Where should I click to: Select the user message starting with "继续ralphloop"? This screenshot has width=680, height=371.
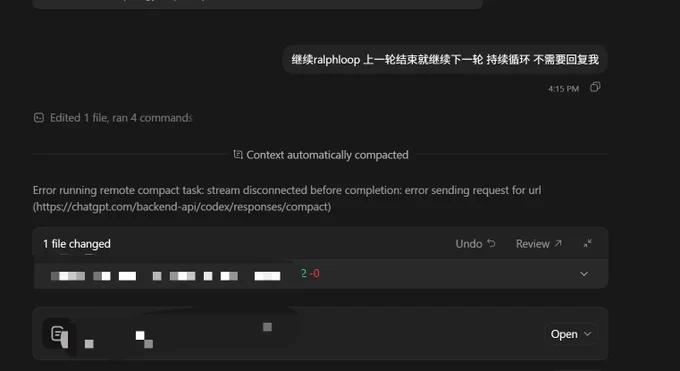click(x=445, y=59)
